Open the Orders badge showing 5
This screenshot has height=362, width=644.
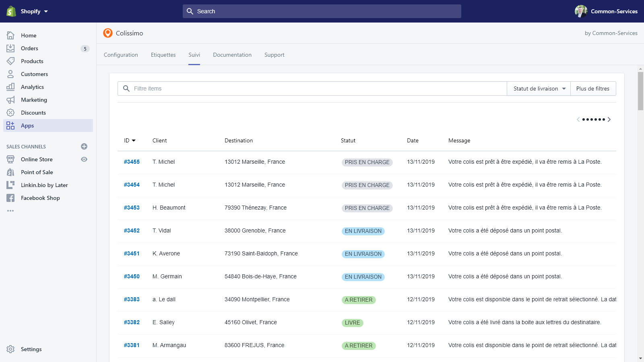(x=85, y=49)
